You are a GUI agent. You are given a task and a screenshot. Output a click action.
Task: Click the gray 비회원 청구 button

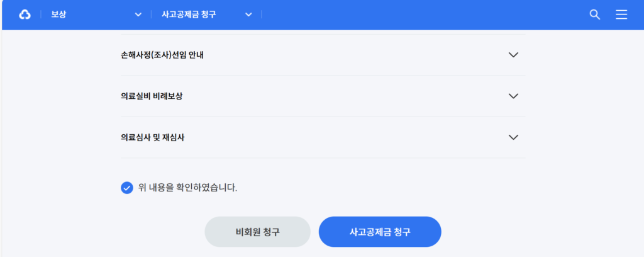[257, 232]
